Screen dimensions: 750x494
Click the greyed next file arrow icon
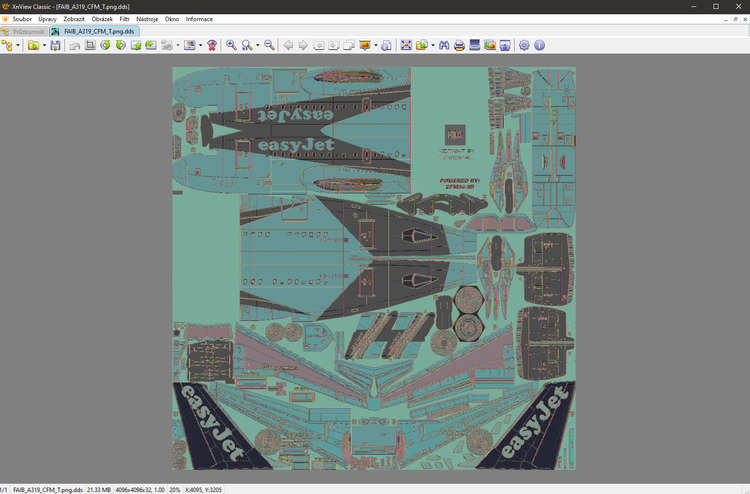tap(303, 45)
